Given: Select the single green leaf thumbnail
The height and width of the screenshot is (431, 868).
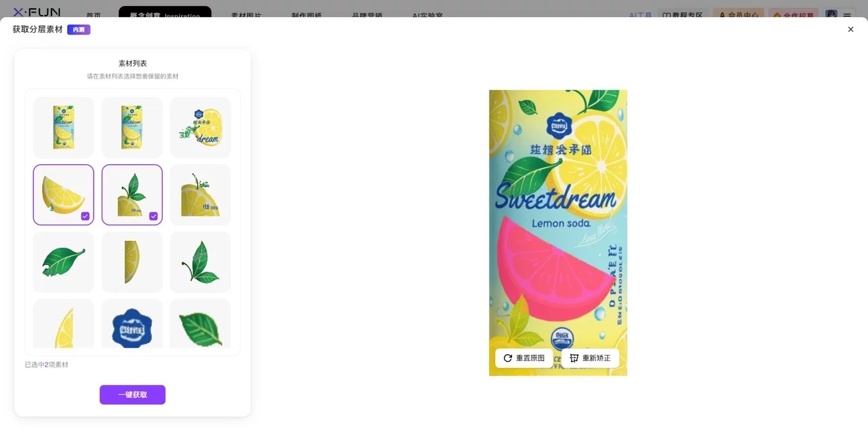Looking at the screenshot, I should (x=64, y=262).
